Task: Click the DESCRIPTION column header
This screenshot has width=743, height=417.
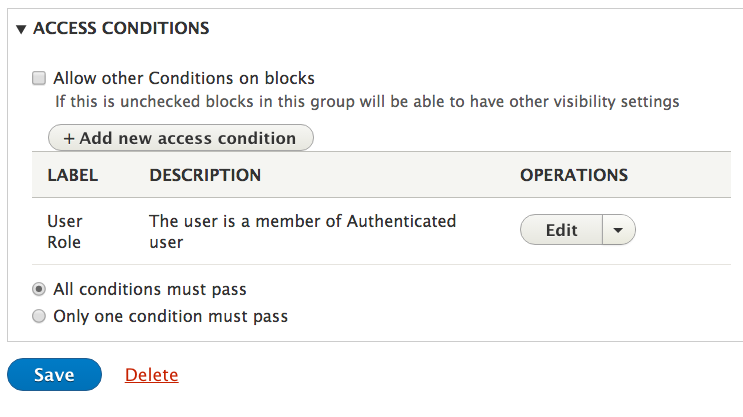Action: tap(205, 175)
